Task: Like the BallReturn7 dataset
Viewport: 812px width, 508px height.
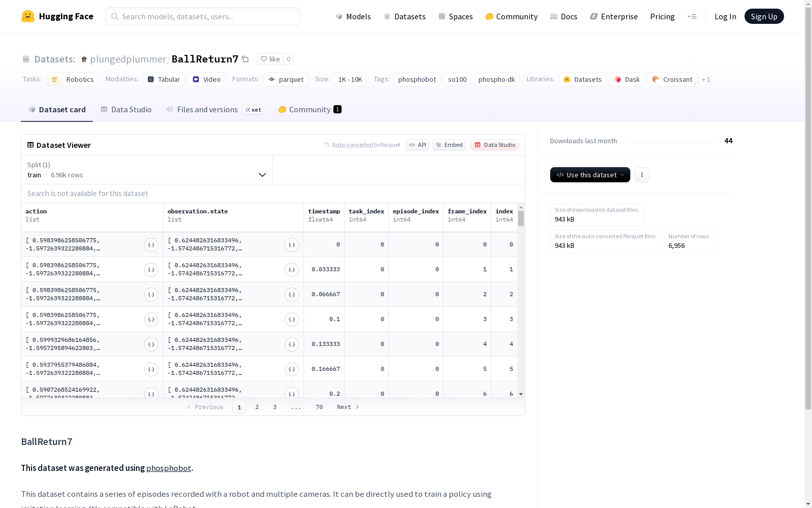Action: (270, 59)
